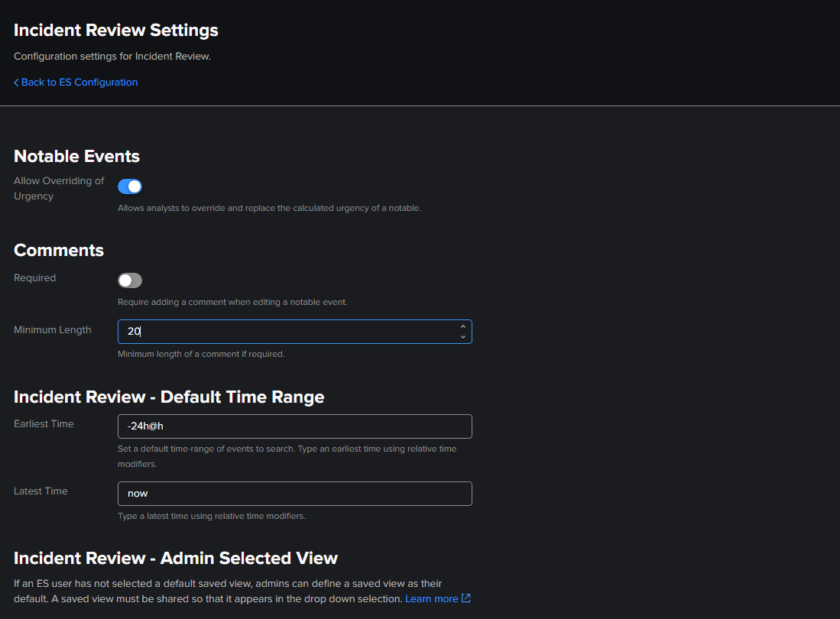Click the Latest Time input box
840x619 pixels.
294,493
